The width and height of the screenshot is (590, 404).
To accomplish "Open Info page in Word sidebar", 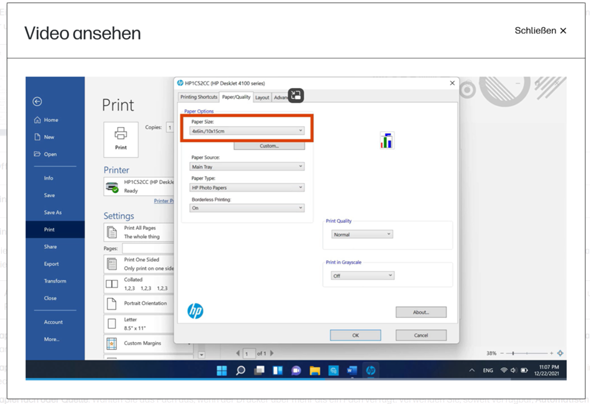I will [49, 178].
